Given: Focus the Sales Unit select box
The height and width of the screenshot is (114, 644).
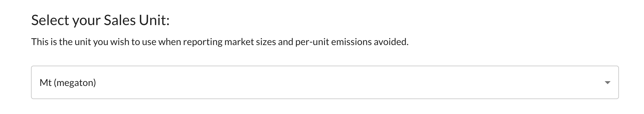Looking at the screenshot, I should point(325,82).
